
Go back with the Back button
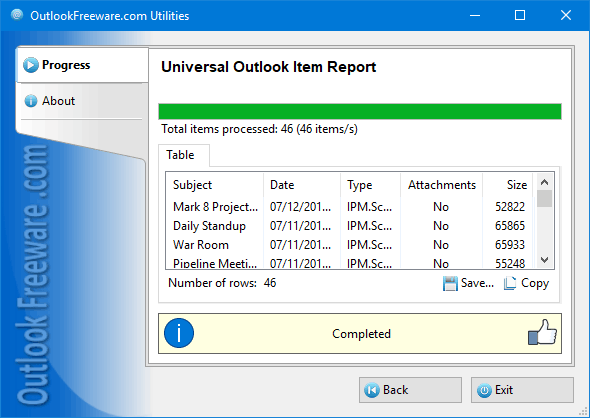coord(410,390)
